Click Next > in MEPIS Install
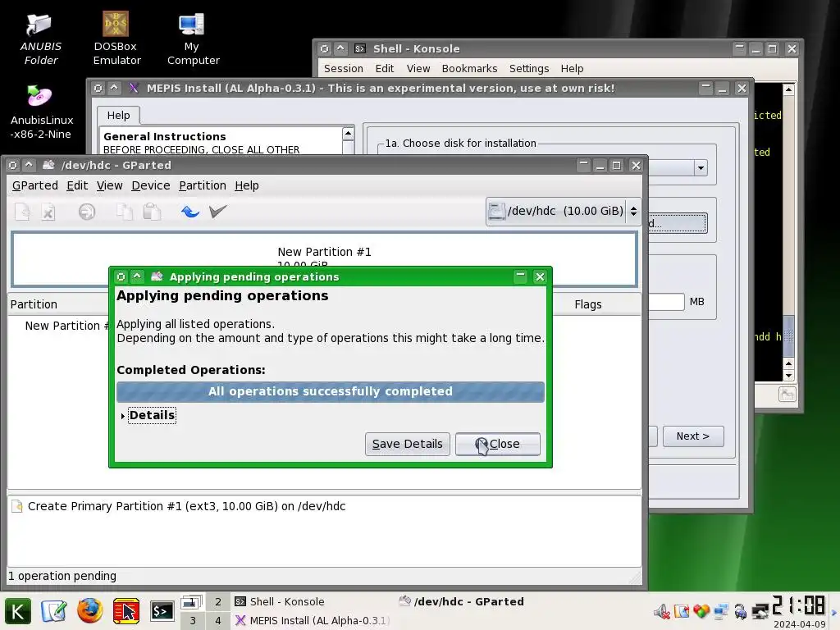This screenshot has height=630, width=840. (x=692, y=436)
